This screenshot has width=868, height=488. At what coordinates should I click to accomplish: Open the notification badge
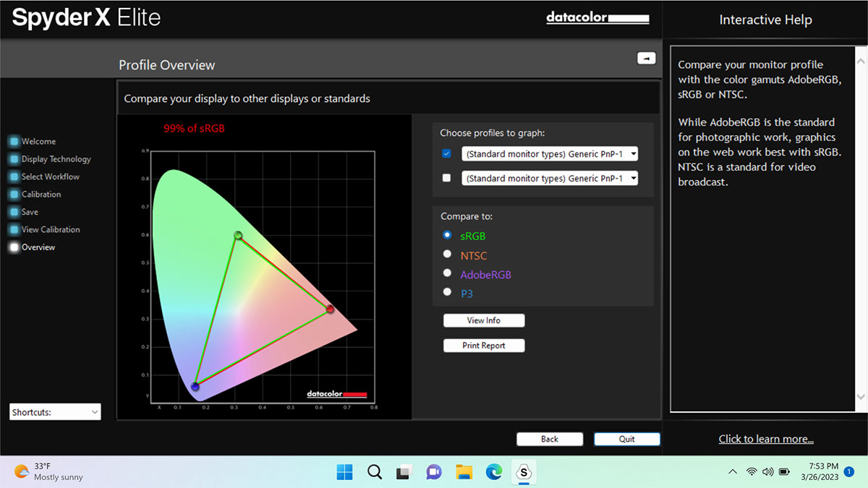(x=849, y=471)
